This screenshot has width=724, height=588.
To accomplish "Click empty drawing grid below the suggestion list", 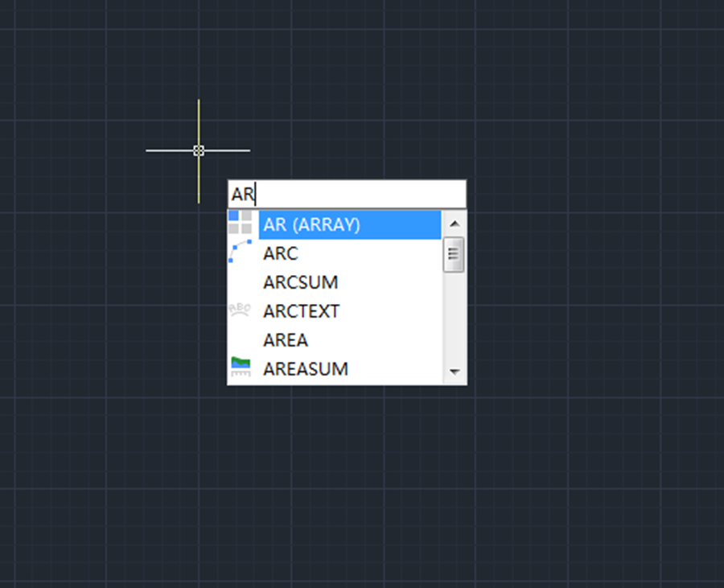I will click(x=346, y=483).
